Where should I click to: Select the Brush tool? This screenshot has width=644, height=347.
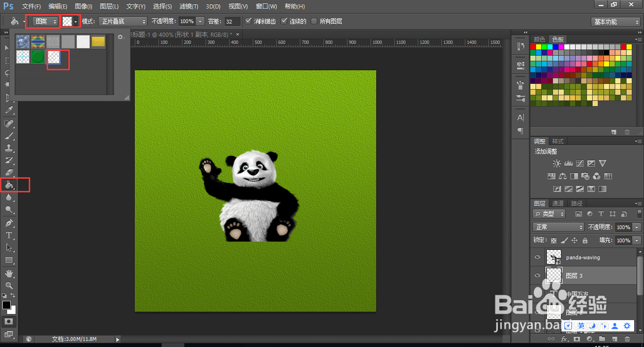pyautogui.click(x=8, y=136)
